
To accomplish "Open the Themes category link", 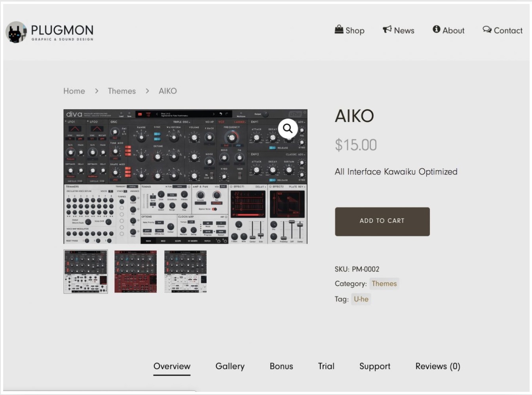I will 384,284.
